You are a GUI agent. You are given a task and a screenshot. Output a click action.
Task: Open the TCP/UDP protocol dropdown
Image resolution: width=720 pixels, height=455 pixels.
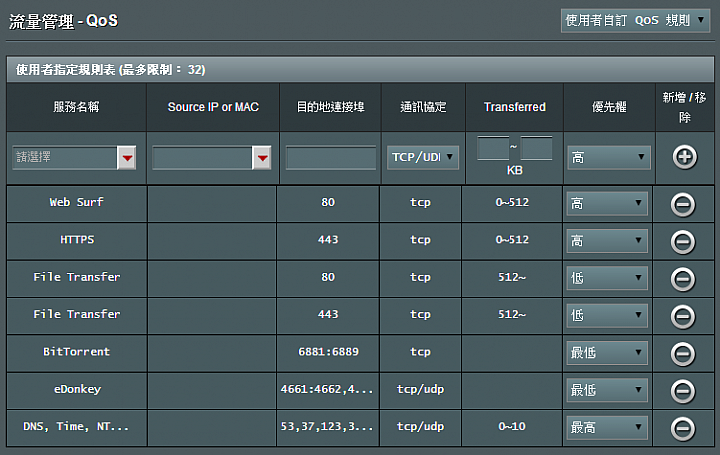pos(422,157)
